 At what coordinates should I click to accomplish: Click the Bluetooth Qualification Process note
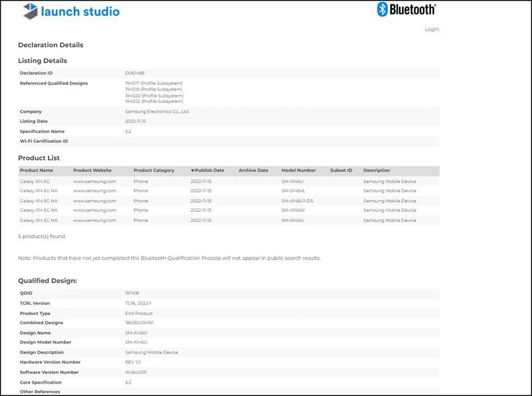coord(170,258)
